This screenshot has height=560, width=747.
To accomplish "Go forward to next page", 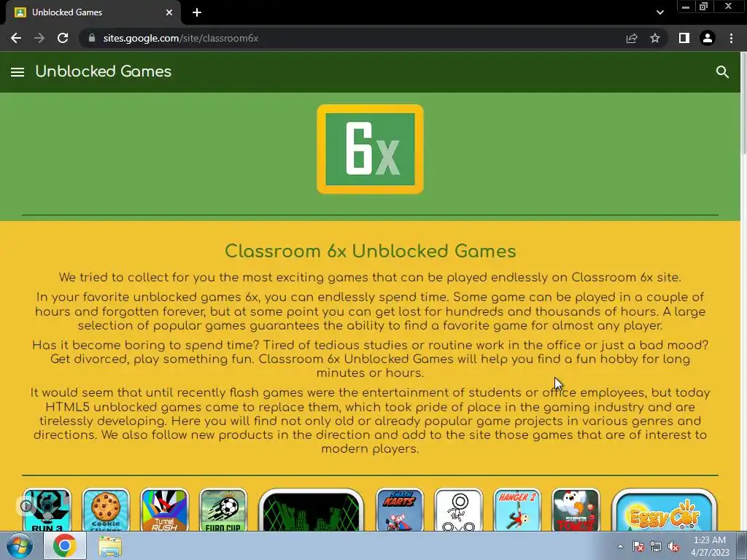I will (39, 38).
